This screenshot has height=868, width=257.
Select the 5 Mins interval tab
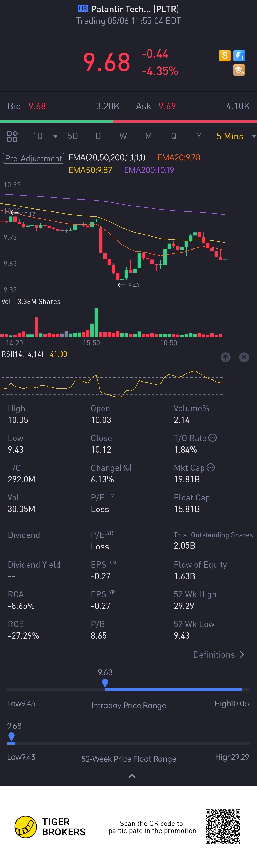tap(230, 136)
